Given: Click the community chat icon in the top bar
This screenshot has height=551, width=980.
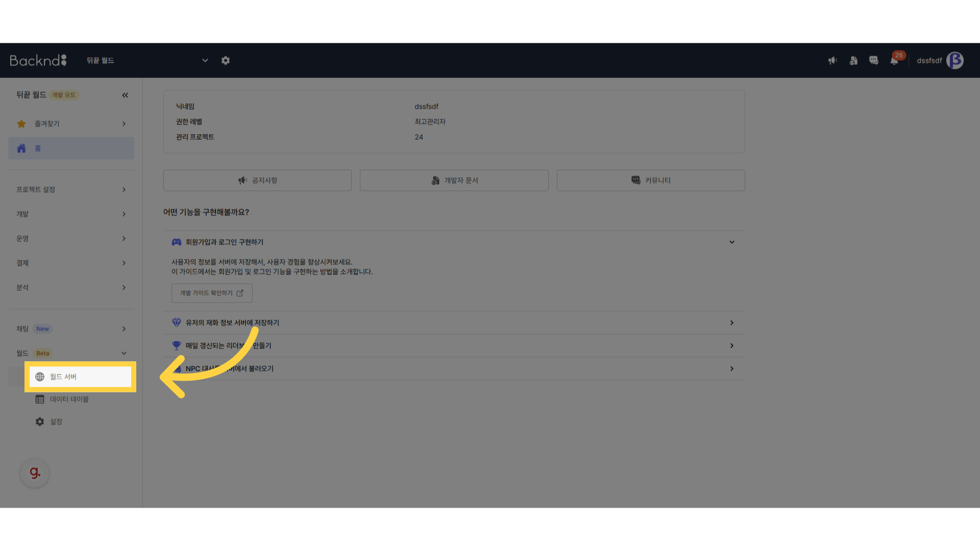Looking at the screenshot, I should [874, 60].
